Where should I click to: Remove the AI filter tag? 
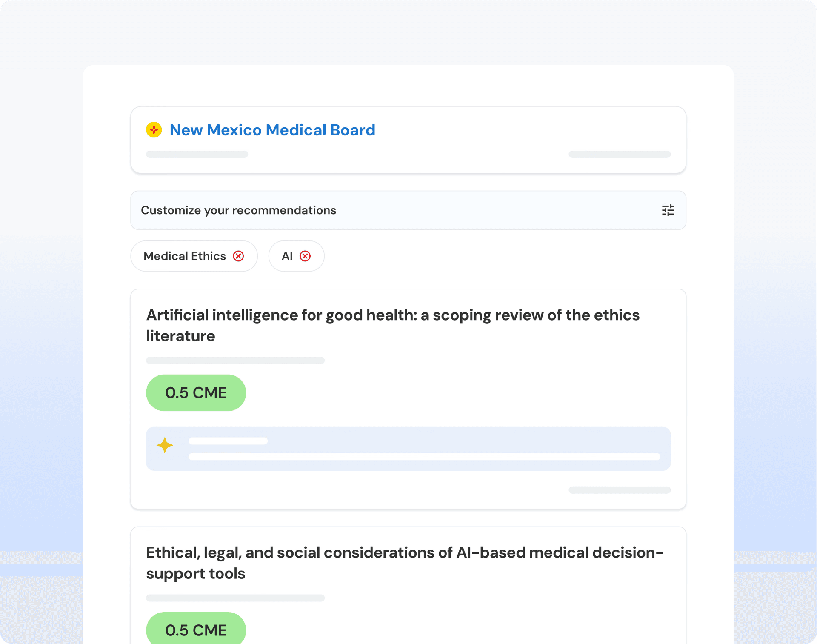(x=305, y=256)
